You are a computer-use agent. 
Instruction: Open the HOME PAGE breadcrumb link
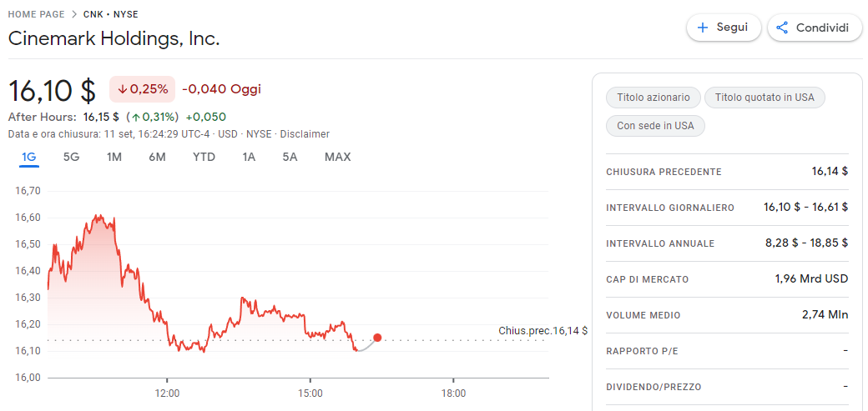(x=36, y=14)
